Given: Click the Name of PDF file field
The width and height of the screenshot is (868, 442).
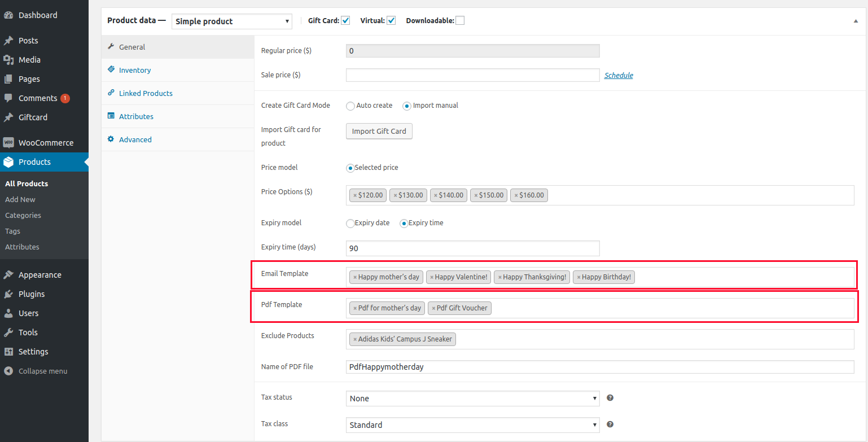Looking at the screenshot, I should tap(600, 367).
